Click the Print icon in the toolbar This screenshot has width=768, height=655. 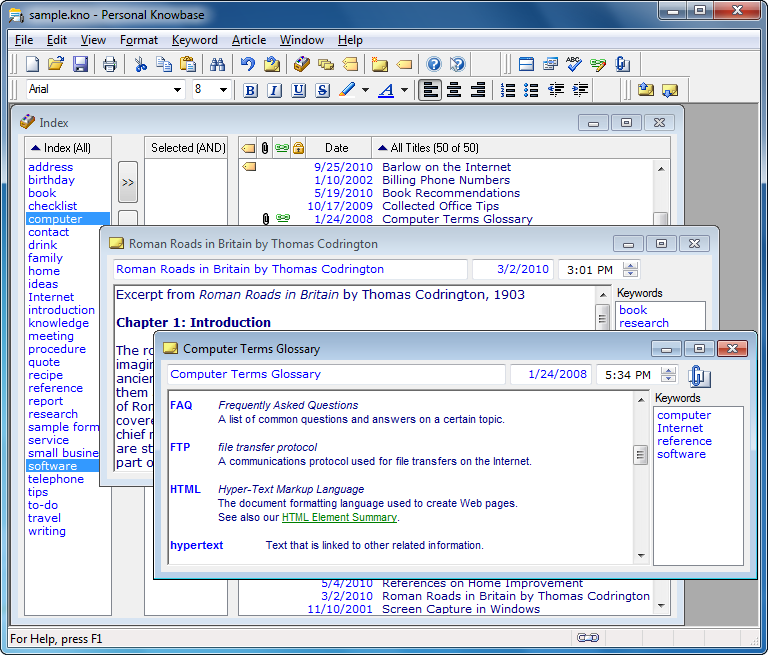point(109,65)
